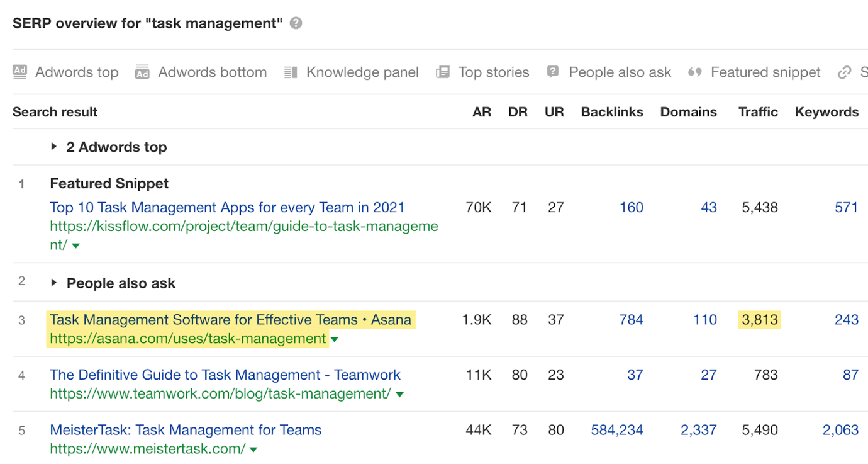Open The Definitive Guide to Task Management link

[x=225, y=375]
